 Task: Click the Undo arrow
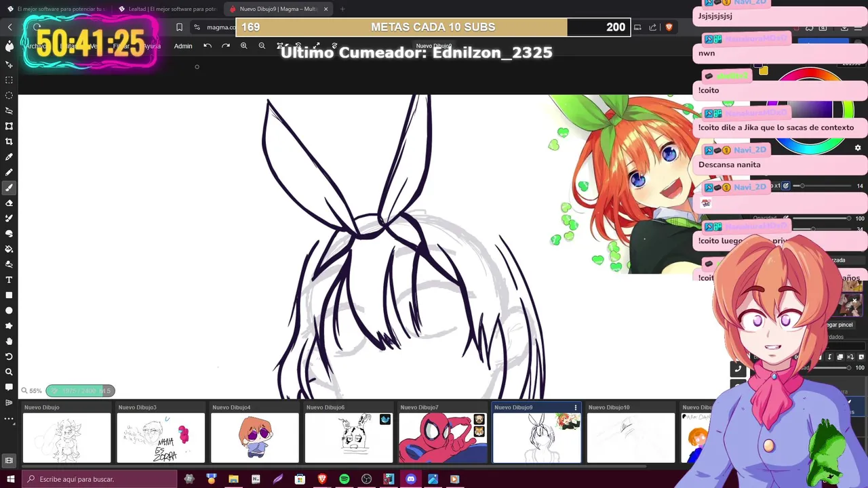(x=208, y=46)
